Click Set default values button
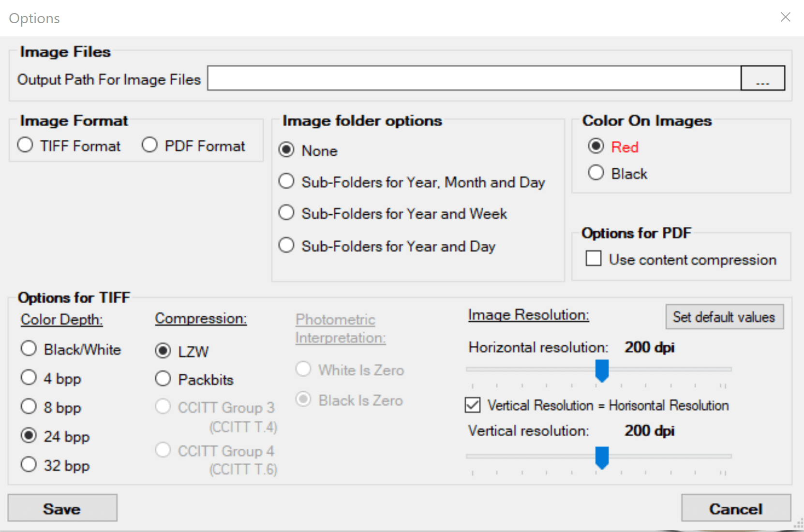Viewport: 804px width, 532px height. (724, 317)
